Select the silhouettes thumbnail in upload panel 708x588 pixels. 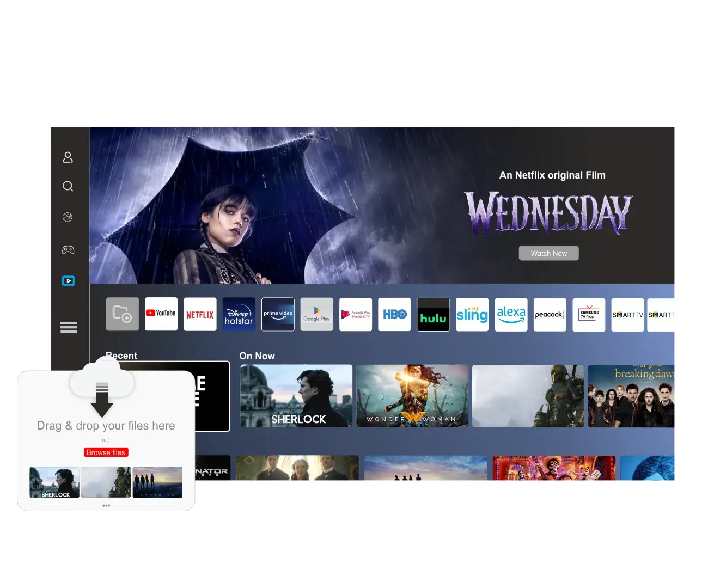tap(157, 482)
